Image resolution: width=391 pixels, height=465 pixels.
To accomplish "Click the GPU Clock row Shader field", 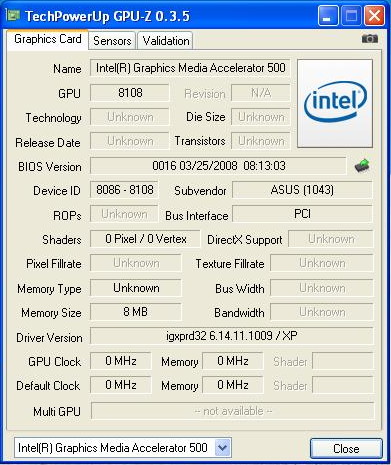I will [x=343, y=361].
